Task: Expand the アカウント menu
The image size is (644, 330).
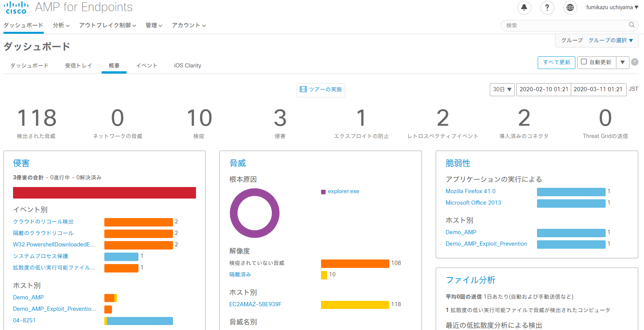Action: pyautogui.click(x=189, y=25)
